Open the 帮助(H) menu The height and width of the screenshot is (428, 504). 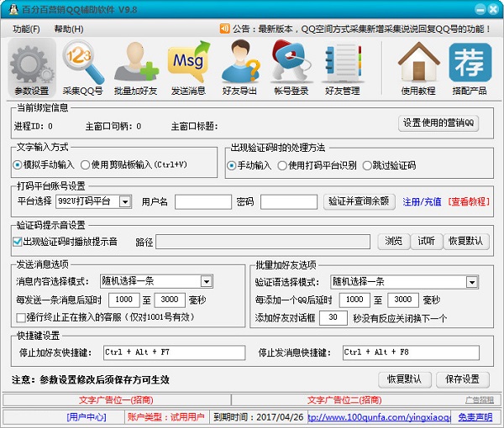[69, 29]
